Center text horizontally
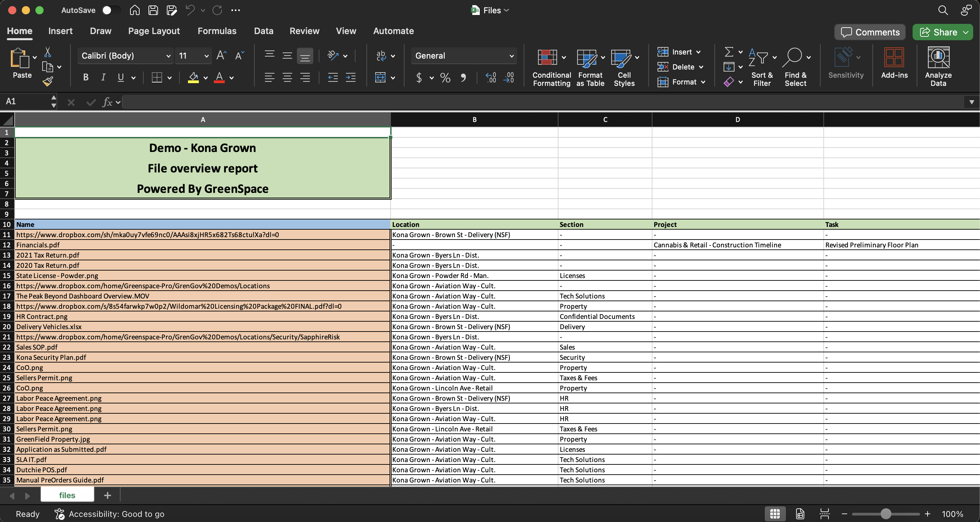980x522 pixels. 287,78
